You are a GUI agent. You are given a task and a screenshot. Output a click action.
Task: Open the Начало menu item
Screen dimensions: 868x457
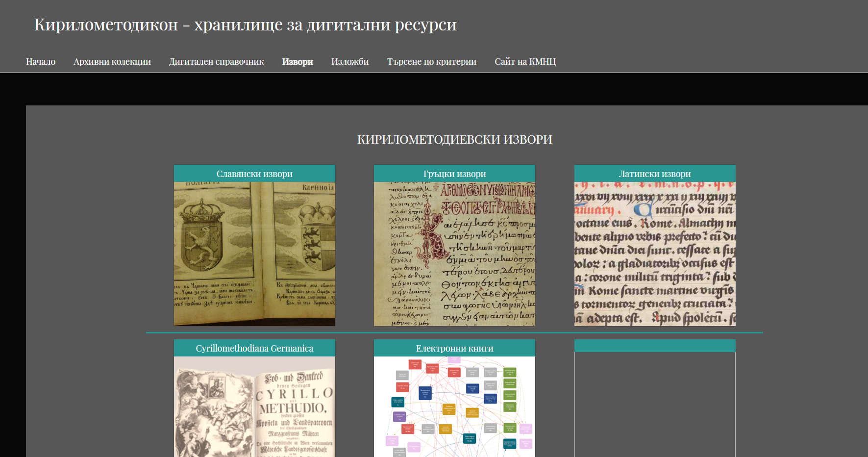tap(41, 62)
